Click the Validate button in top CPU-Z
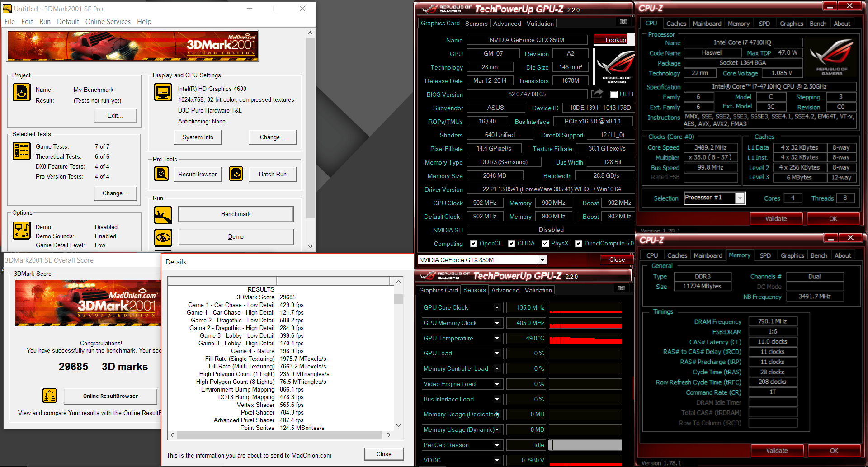This screenshot has height=467, width=868. 776,219
